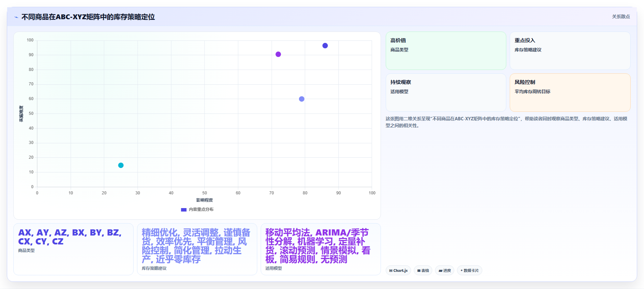
Task: Click the 关系散点 label in header
Action: tap(621, 16)
